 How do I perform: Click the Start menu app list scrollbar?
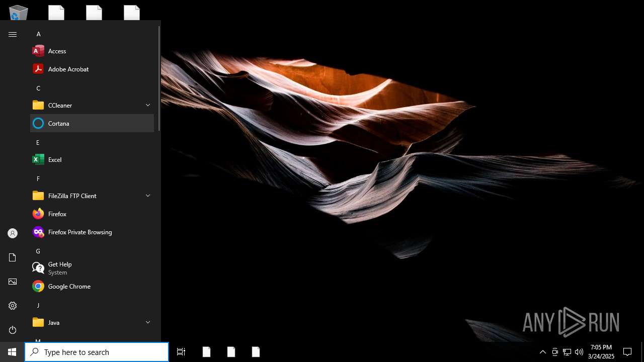pos(159,78)
